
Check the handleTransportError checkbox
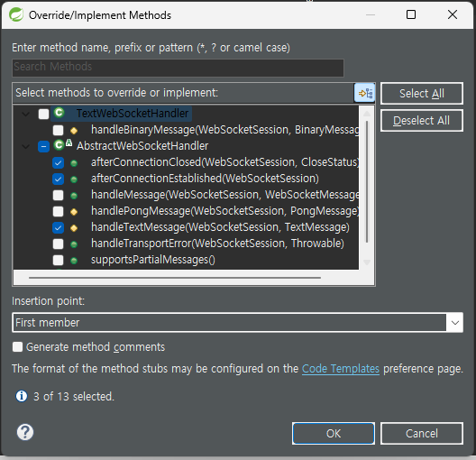58,244
